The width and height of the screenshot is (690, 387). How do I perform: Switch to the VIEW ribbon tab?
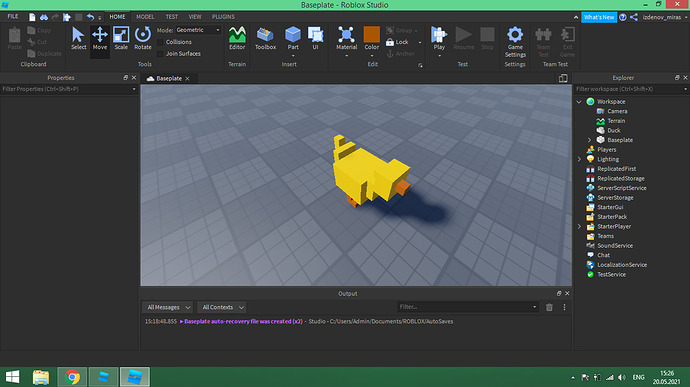[x=195, y=17]
